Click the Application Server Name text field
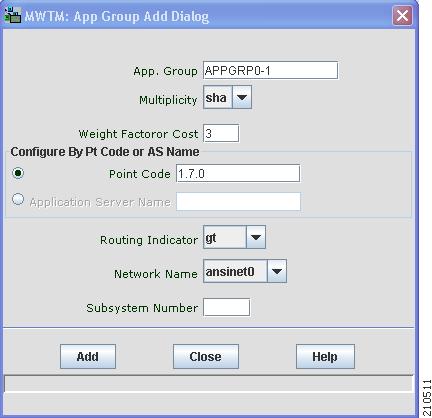Viewport: 432px width, 418px height. pos(238,201)
